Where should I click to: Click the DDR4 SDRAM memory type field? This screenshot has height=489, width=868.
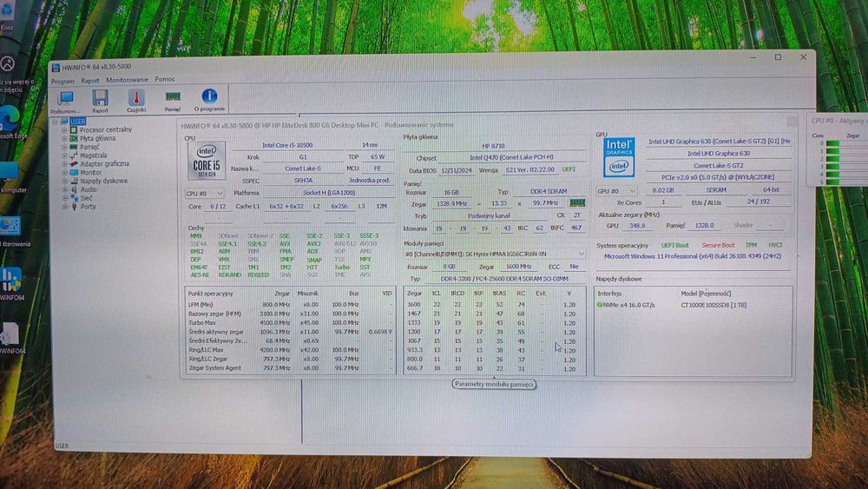[x=549, y=192]
